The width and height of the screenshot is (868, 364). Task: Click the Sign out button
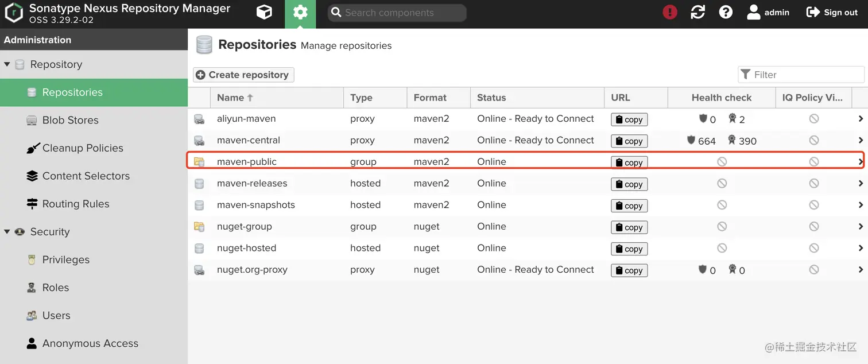[x=832, y=13]
